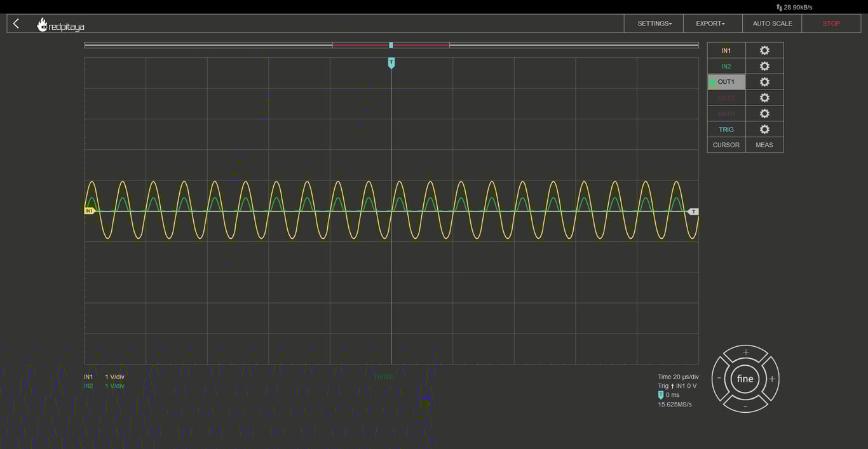Click the trigger level marker on right edge
Viewport: 868px width, 449px height.
click(x=693, y=211)
